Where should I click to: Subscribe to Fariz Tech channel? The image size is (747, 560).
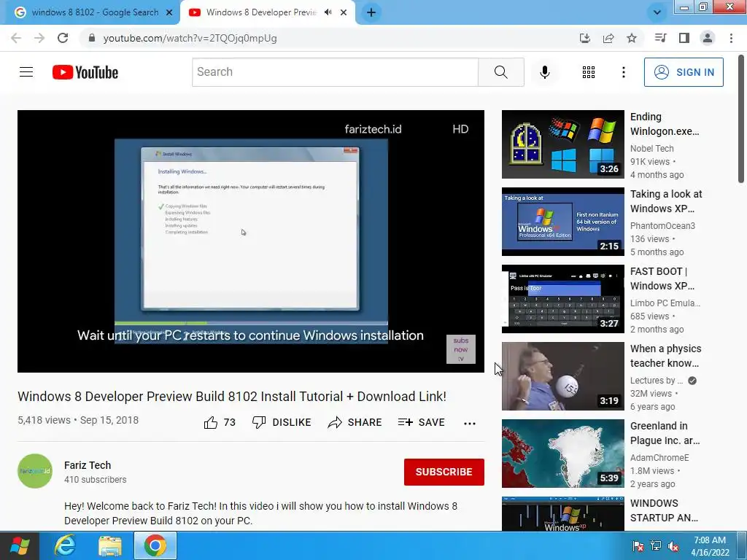coord(444,472)
